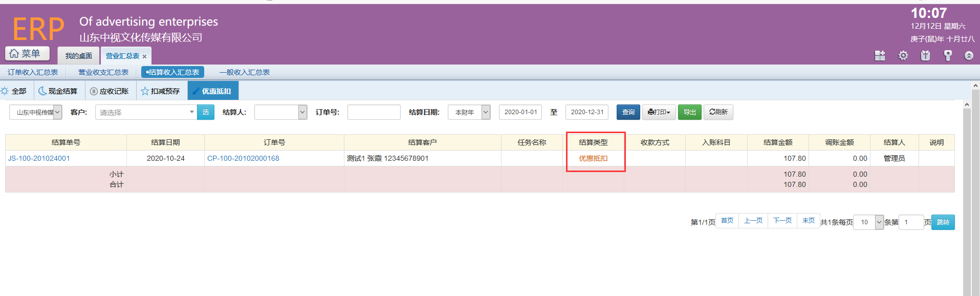Open order link CP-100-20102000168

tap(243, 158)
